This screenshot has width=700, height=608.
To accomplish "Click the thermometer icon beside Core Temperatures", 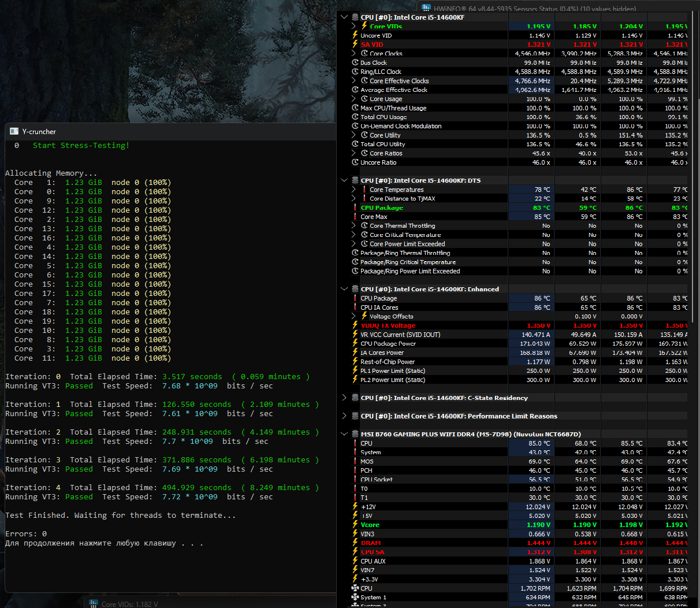I will tap(364, 190).
